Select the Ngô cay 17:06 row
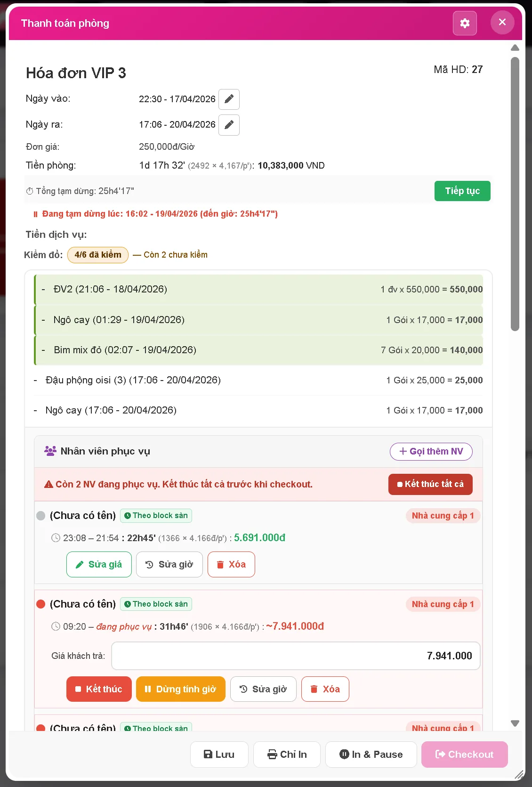Viewport: 532px width, 787px height. 258,410
